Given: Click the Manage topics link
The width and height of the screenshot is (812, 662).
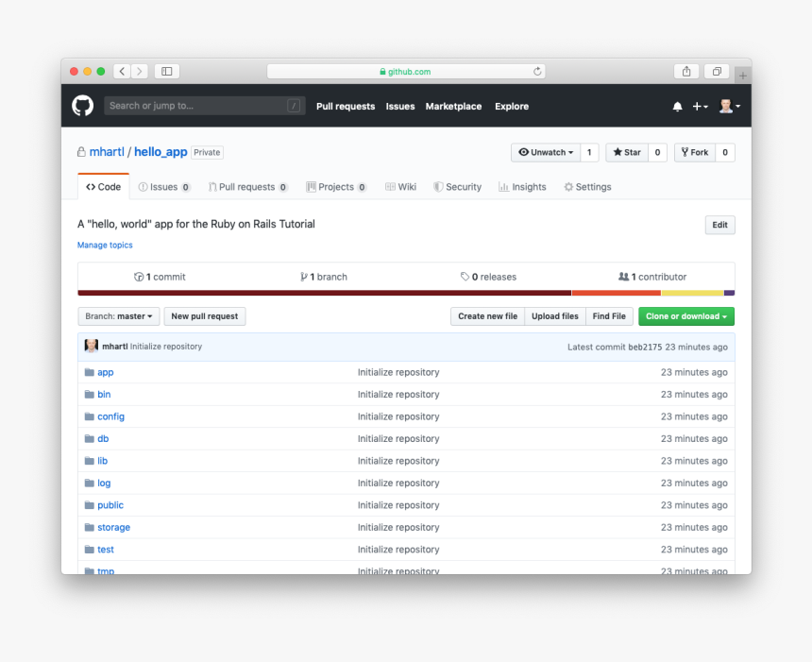Looking at the screenshot, I should [105, 245].
